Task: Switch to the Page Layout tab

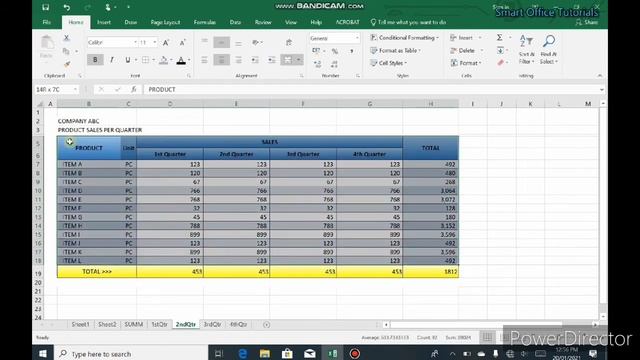Action: click(x=165, y=22)
